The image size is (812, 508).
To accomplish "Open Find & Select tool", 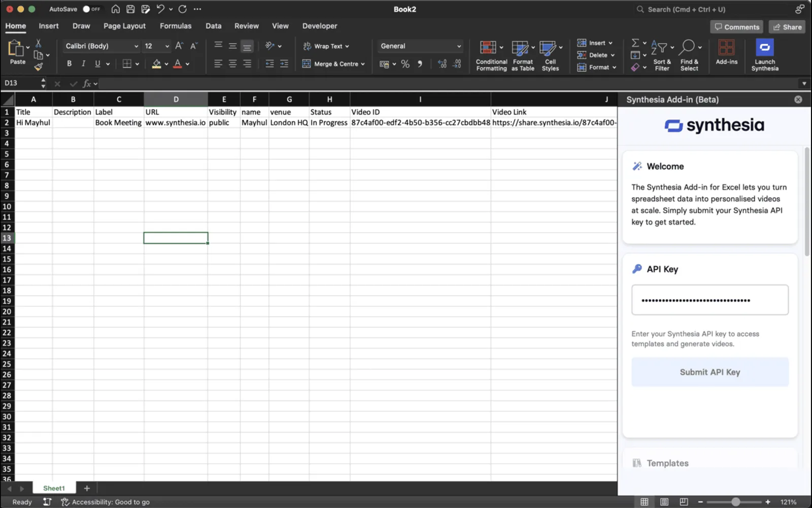I will 689,55.
